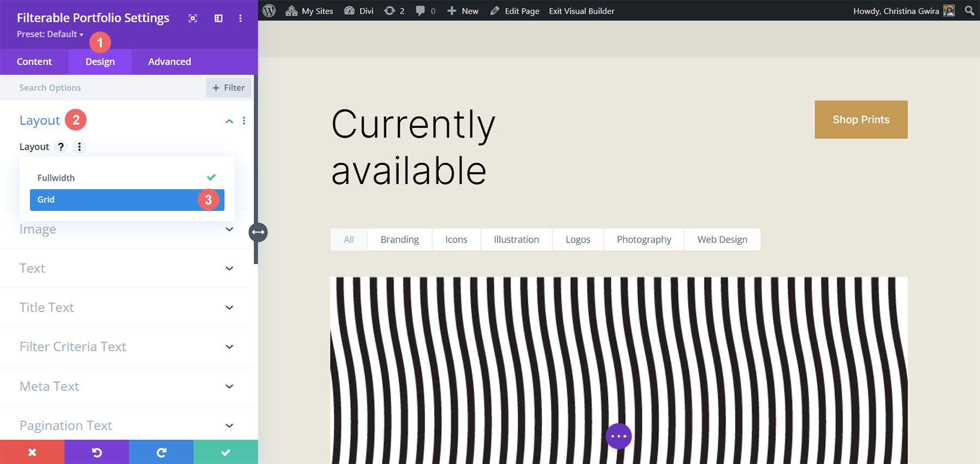Click Exit Visual Builder
The width and height of the screenshot is (980, 464).
[x=581, y=11]
